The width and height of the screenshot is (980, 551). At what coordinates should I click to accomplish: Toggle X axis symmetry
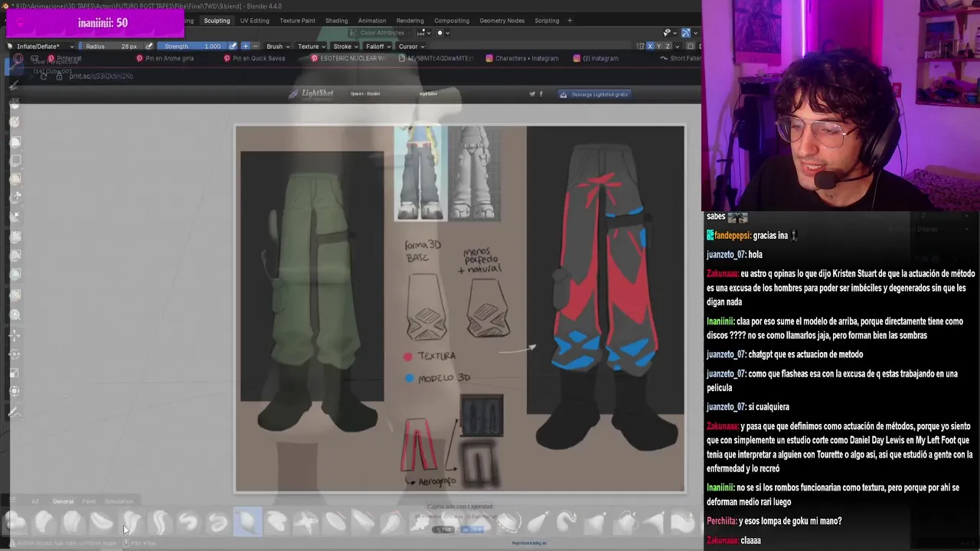pos(650,46)
